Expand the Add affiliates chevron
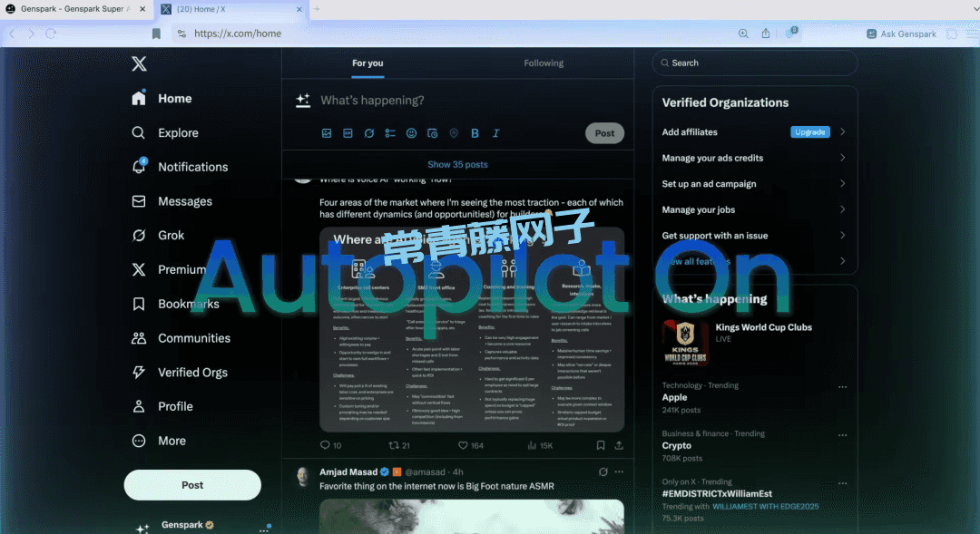The image size is (980, 534). coord(842,131)
